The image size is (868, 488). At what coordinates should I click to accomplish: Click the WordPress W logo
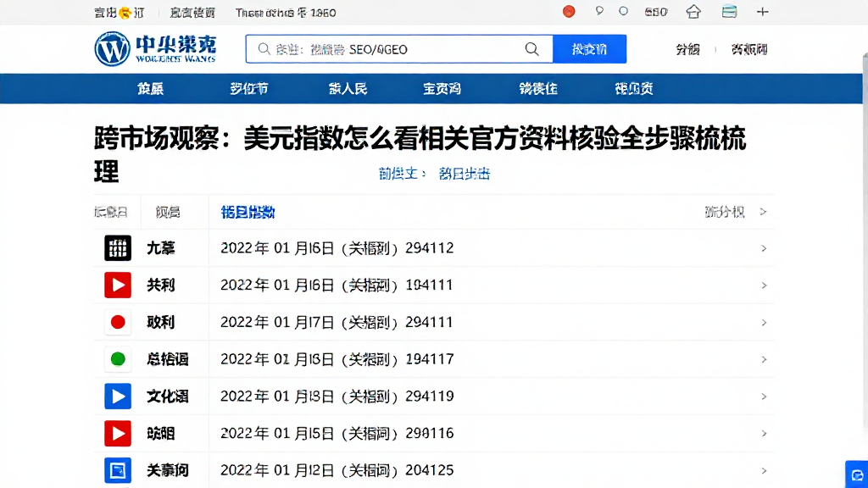click(x=113, y=48)
